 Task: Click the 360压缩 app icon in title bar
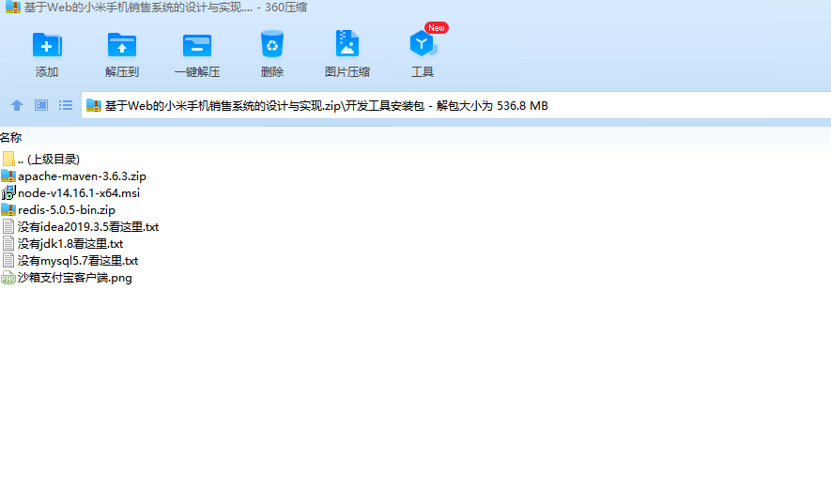pos(13,7)
